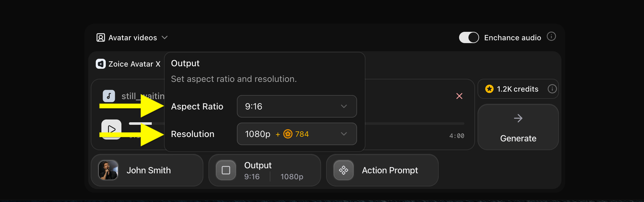Open the Resolution 1080p dropdown

[x=297, y=134]
